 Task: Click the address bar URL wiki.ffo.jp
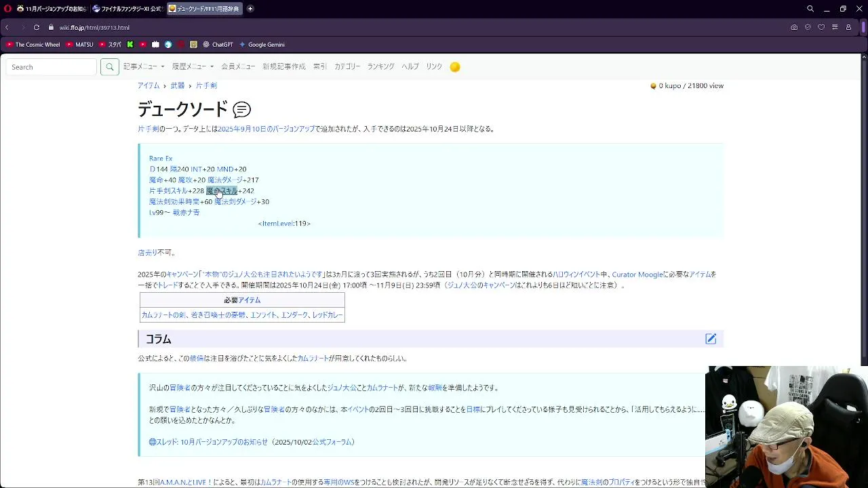point(94,28)
